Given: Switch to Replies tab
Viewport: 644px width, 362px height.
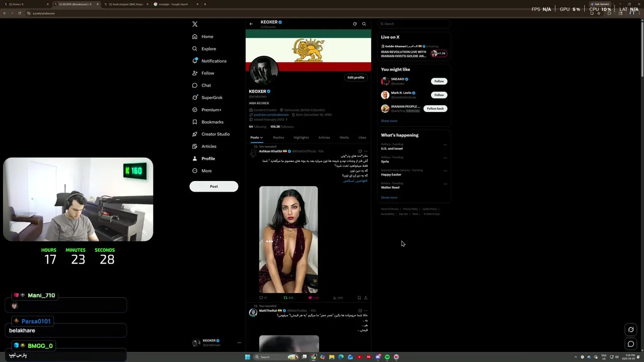Looking at the screenshot, I should tap(278, 138).
